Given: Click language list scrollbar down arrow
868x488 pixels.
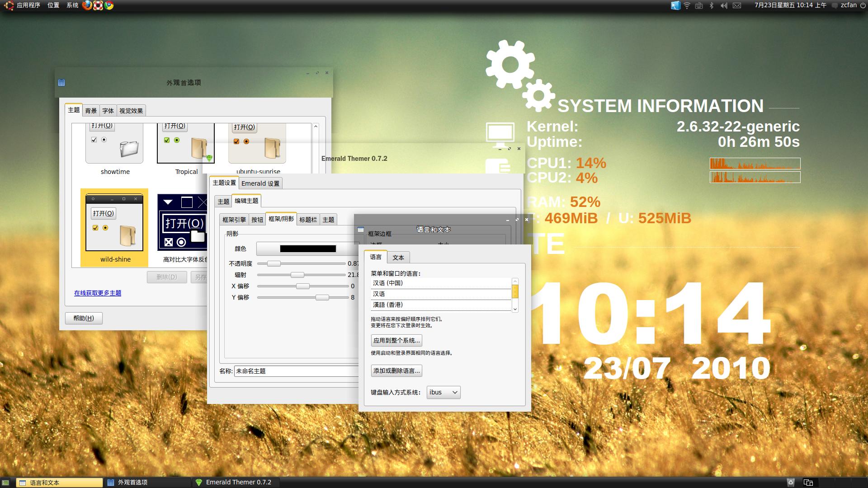Looking at the screenshot, I should pos(515,309).
